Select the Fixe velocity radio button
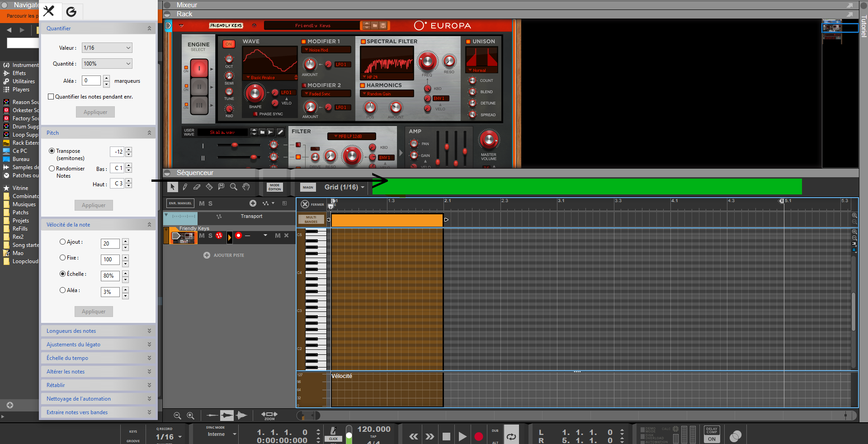Viewport: 868px width, 444px height. click(63, 258)
